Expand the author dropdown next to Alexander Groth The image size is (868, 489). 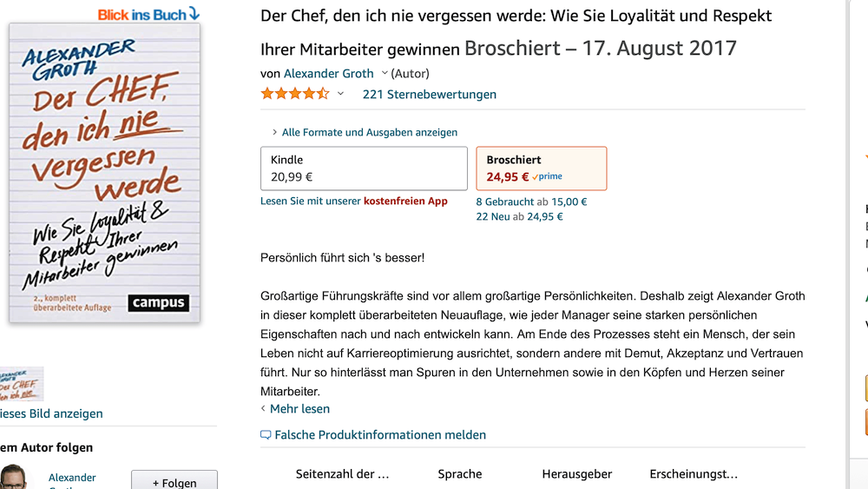click(385, 73)
